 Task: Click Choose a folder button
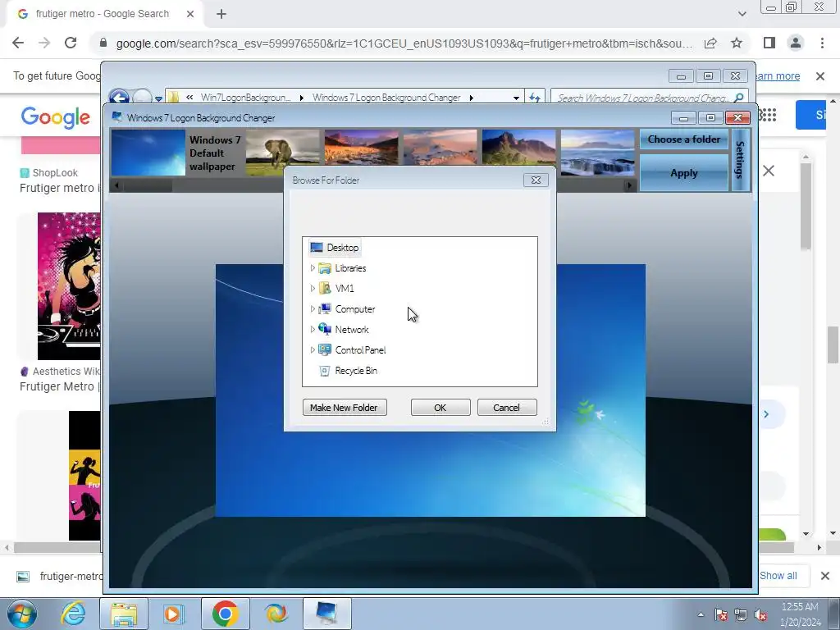(683, 139)
